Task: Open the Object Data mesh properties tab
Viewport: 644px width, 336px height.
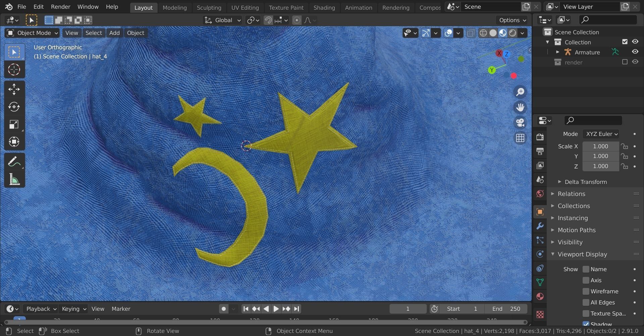Action: pyautogui.click(x=540, y=282)
